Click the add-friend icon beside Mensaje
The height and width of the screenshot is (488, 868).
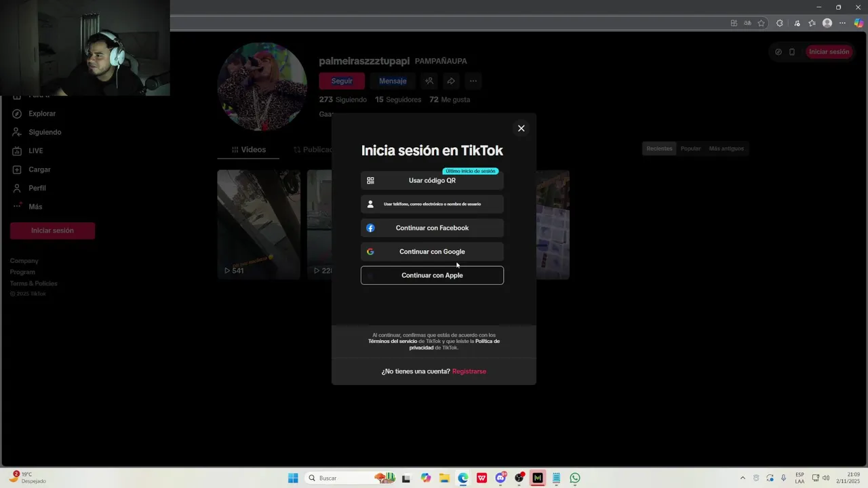(x=429, y=81)
